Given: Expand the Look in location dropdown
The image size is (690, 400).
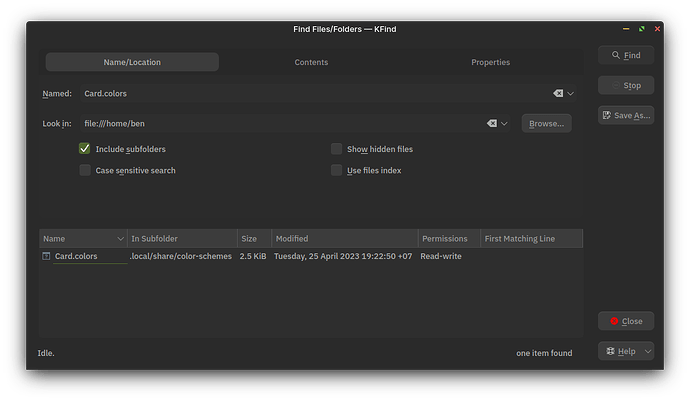Looking at the screenshot, I should [504, 123].
